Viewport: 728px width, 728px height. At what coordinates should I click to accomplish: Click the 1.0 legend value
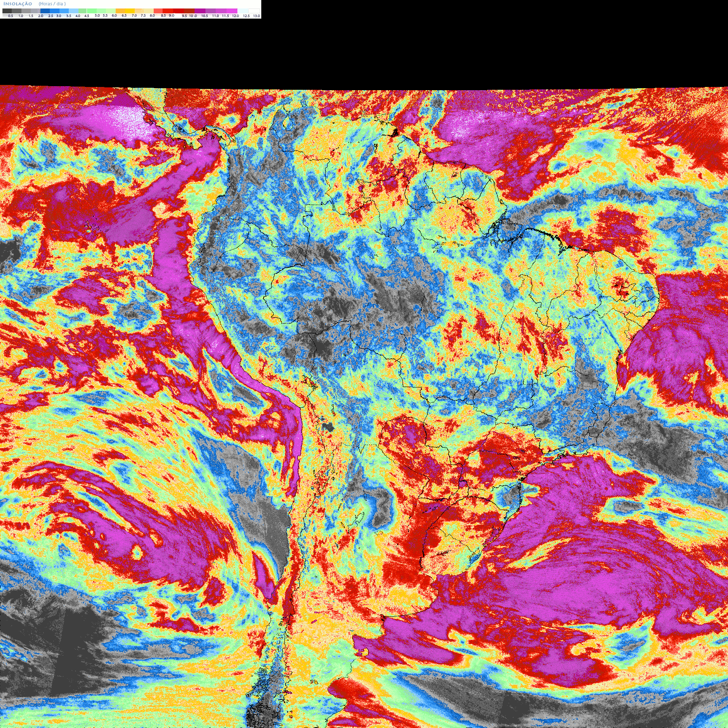[21, 16]
